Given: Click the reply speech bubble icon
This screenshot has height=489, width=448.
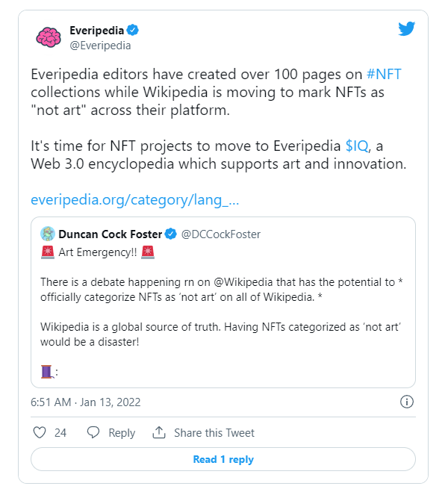Looking at the screenshot, I should coord(93,432).
